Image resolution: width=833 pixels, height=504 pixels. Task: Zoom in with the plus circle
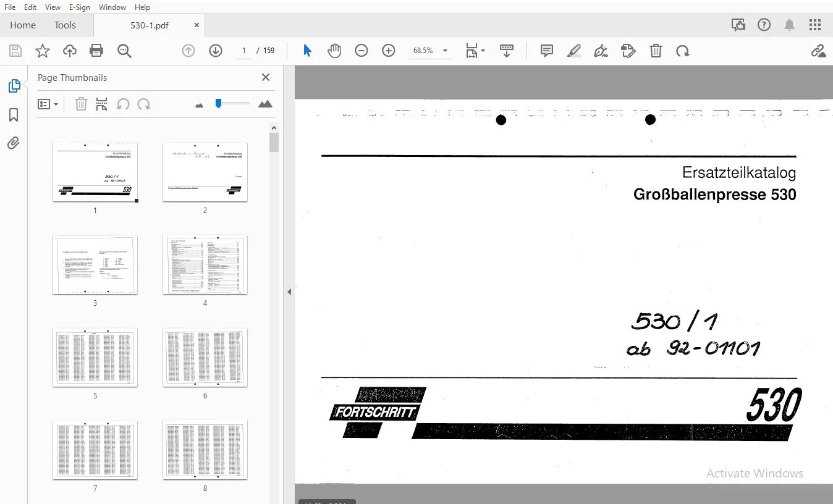389,51
